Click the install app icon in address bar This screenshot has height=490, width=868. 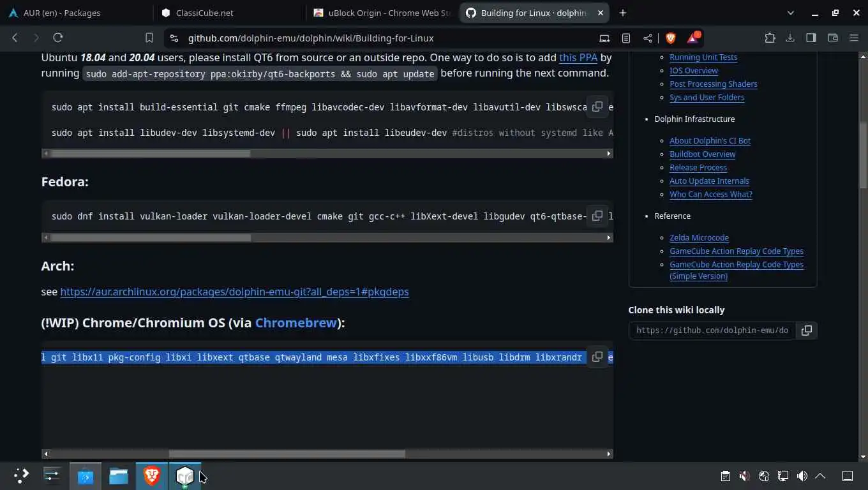(x=604, y=38)
